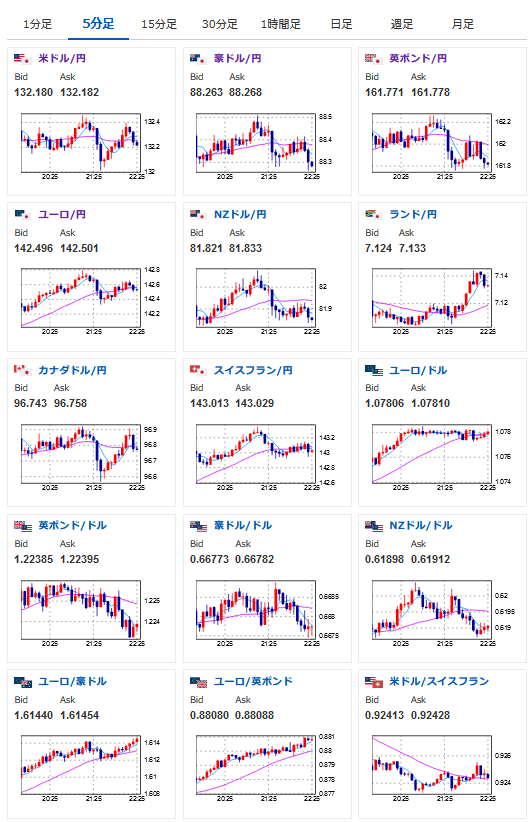This screenshot has height=822, width=529.
Task: Click the Canada flag icon for カナダドル/円
Action: [x=21, y=370]
